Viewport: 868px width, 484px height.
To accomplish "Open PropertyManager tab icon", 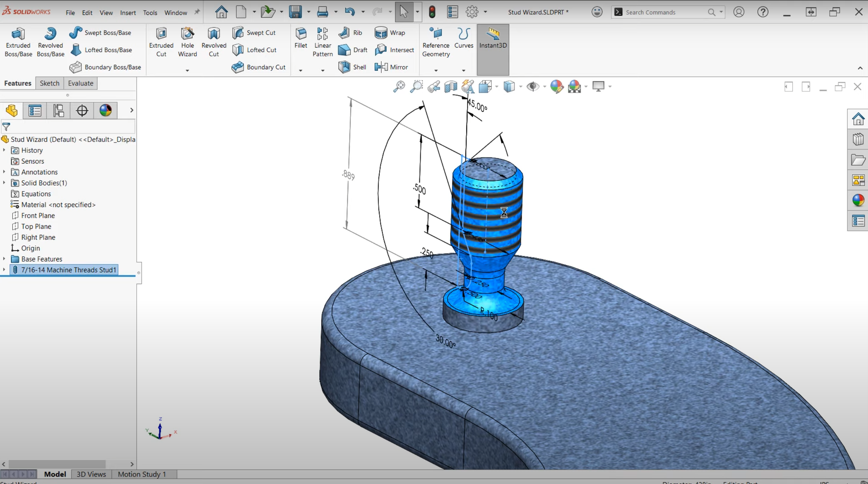I will (35, 110).
